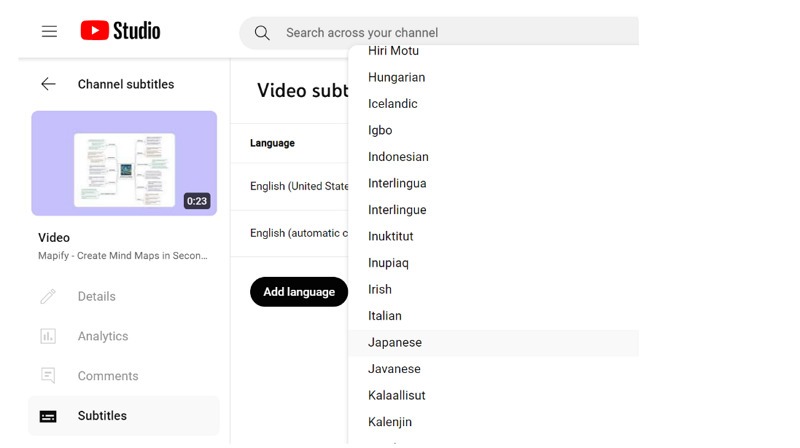Click the Language column header
The height and width of the screenshot is (448, 800).
tap(272, 143)
